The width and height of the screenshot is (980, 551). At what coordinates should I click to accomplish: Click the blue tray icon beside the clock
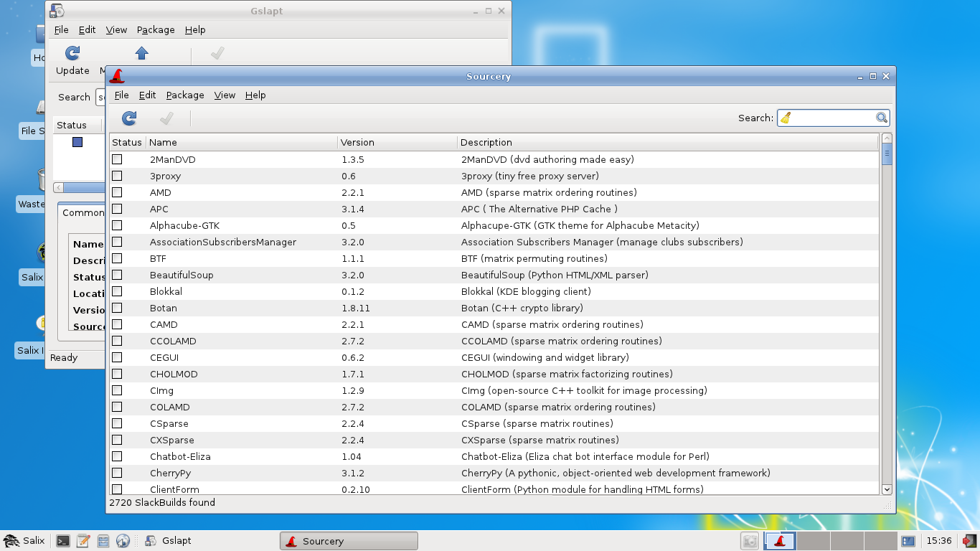tap(908, 541)
